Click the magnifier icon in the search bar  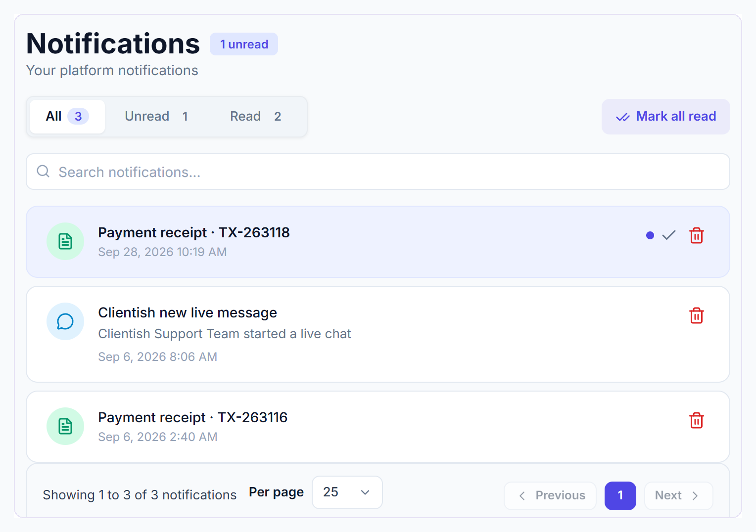pyautogui.click(x=44, y=171)
